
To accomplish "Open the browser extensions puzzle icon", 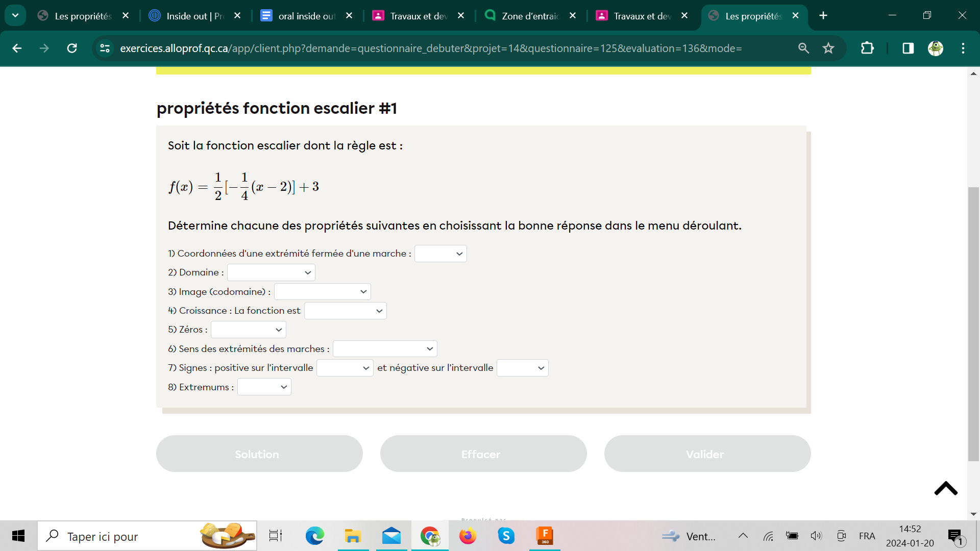I will pos(867,48).
